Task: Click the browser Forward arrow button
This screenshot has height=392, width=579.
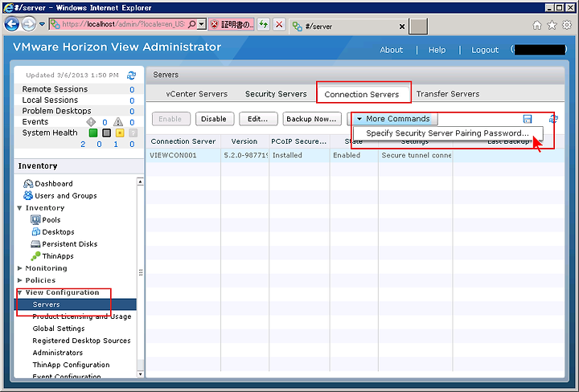Action: coord(29,24)
